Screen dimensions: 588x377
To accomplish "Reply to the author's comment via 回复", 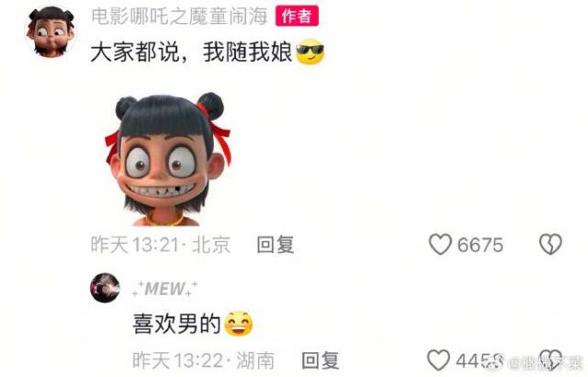I will point(276,245).
